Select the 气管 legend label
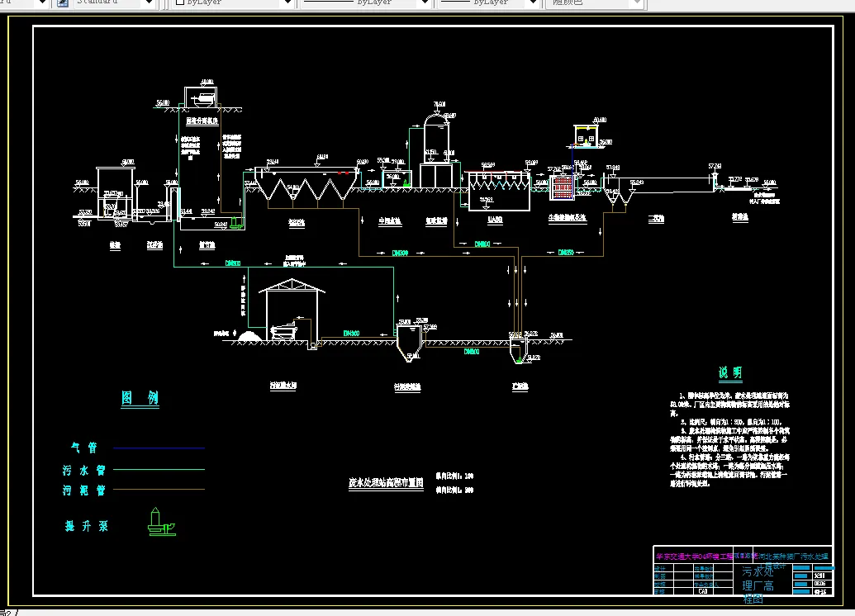855x616 pixels. [x=84, y=448]
